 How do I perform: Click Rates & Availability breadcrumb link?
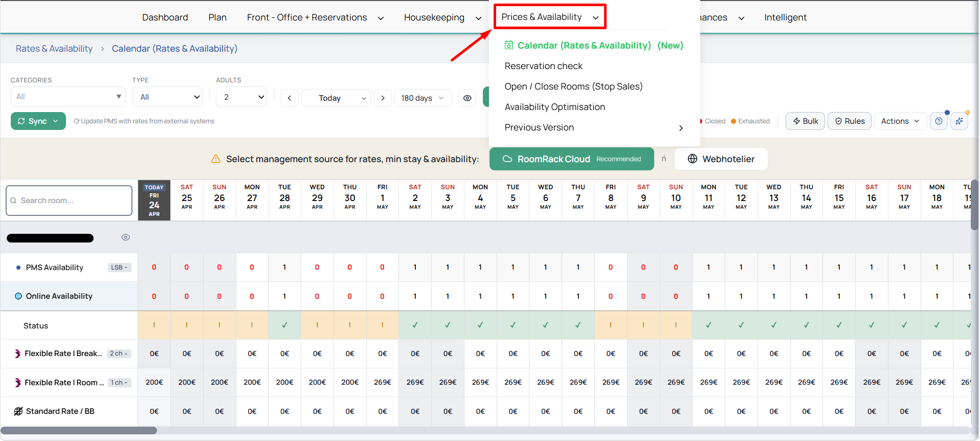click(x=54, y=49)
